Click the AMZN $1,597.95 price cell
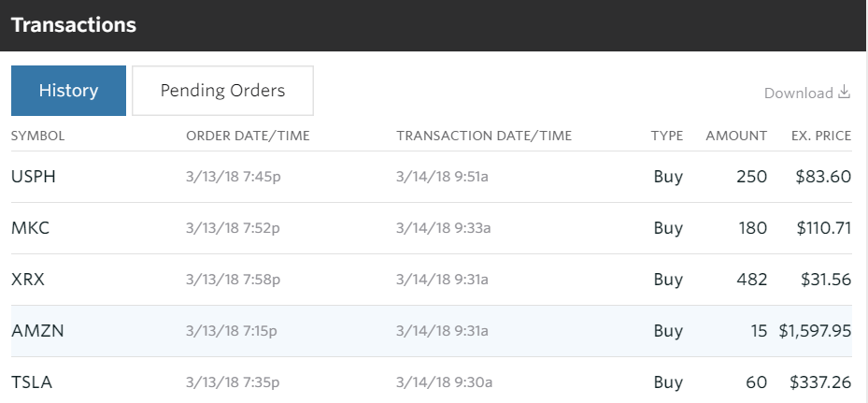Viewport: 868px width, 403px height. pos(815,331)
